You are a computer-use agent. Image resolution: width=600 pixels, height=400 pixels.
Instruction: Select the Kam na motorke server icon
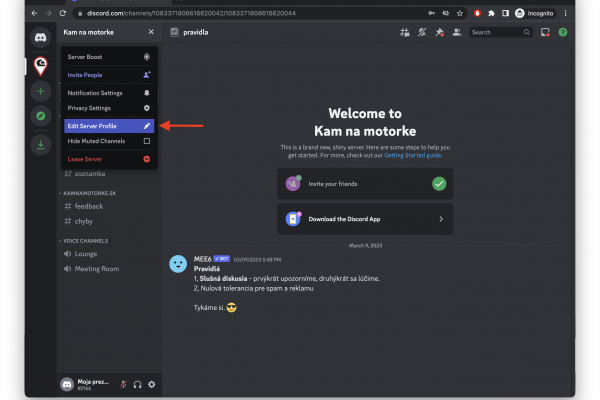pos(41,66)
